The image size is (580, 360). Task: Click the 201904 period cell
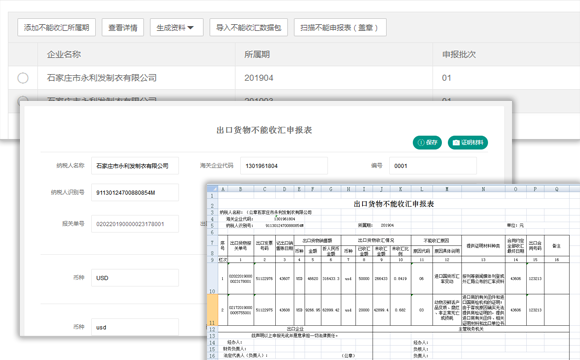[x=259, y=78]
